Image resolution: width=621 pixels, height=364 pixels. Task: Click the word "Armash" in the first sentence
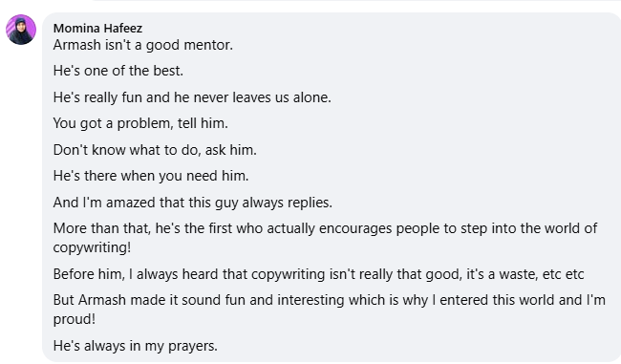click(x=76, y=45)
